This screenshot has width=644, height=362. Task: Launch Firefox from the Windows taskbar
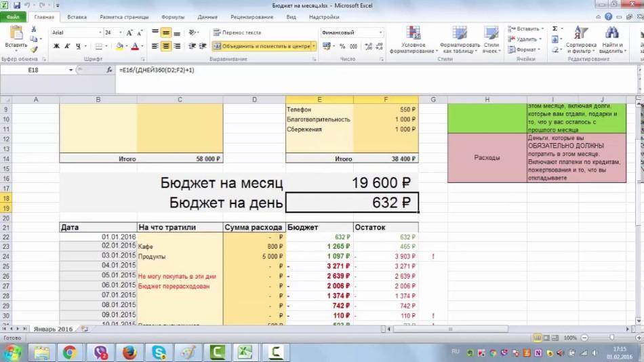(130, 351)
